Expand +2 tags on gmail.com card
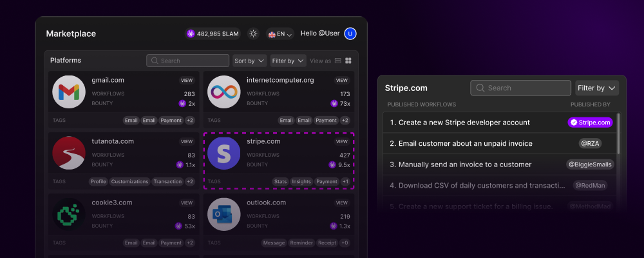Screen dimensions: 644x258 click(190, 121)
